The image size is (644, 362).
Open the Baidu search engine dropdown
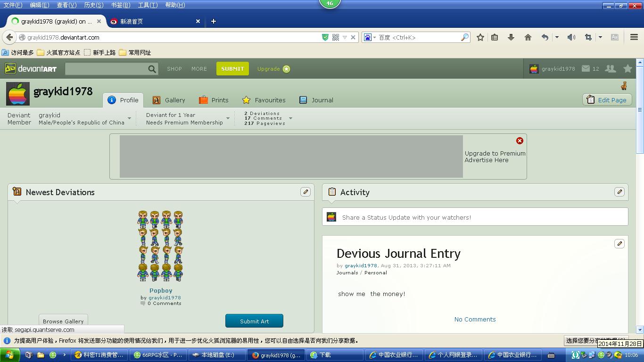[374, 37]
